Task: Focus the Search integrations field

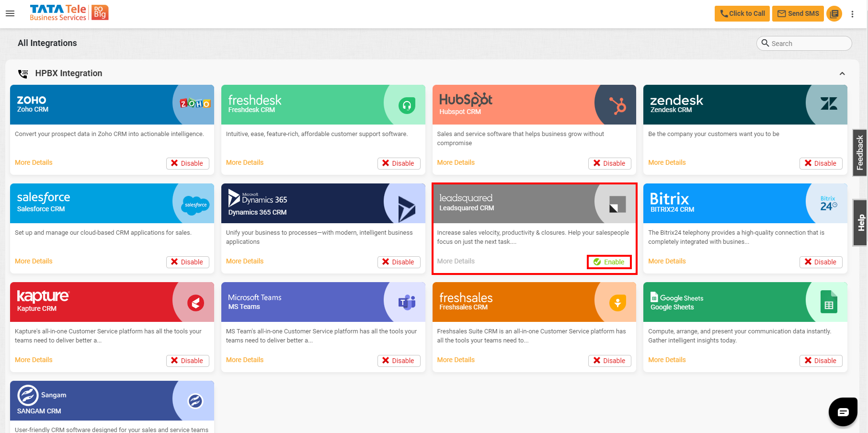Action: (804, 43)
